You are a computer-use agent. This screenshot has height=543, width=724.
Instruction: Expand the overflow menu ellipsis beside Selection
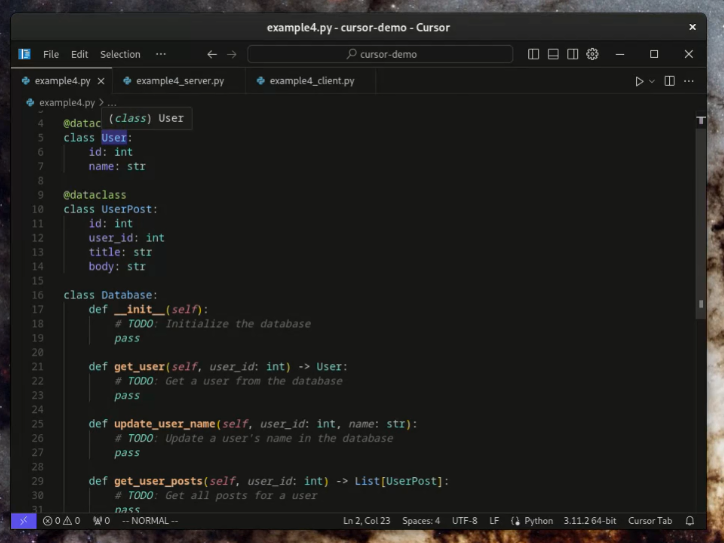(161, 54)
